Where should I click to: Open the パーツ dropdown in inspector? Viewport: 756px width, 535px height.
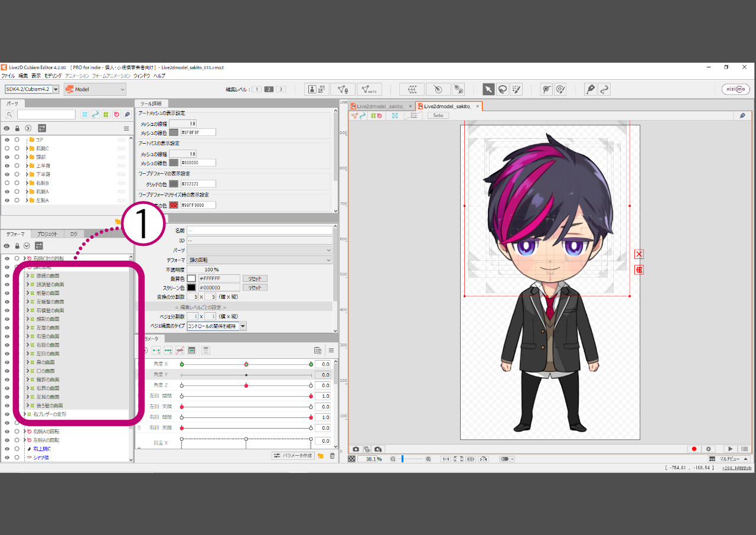point(260,250)
